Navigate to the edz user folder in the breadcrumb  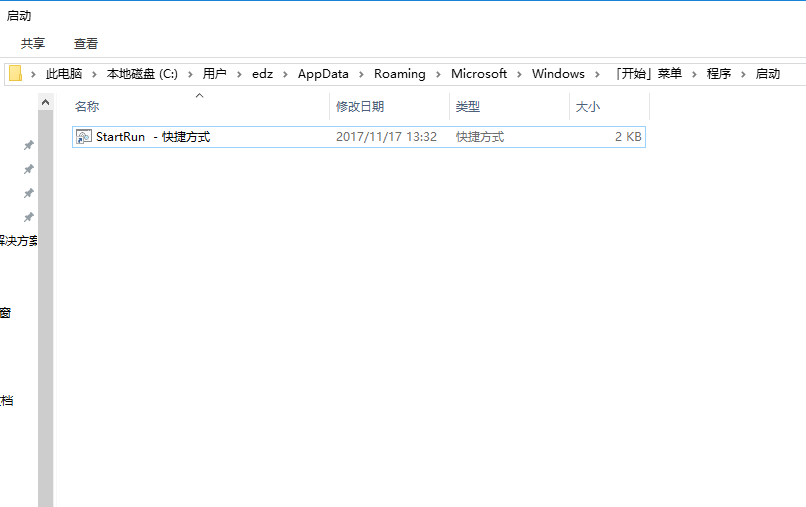(x=263, y=74)
